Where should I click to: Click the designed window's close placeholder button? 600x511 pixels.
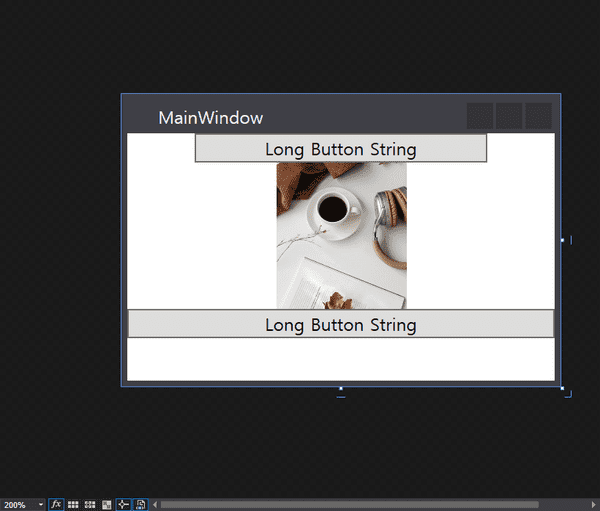click(x=539, y=116)
